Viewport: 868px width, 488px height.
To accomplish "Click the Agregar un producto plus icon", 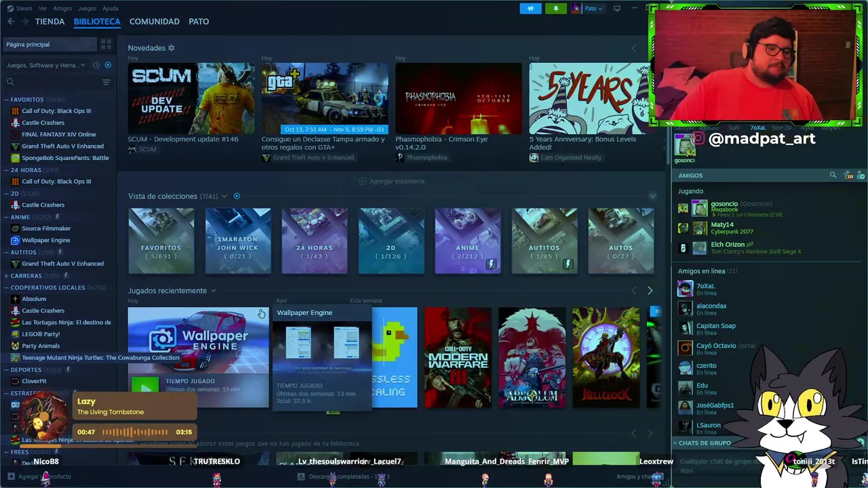I will coord(10,476).
